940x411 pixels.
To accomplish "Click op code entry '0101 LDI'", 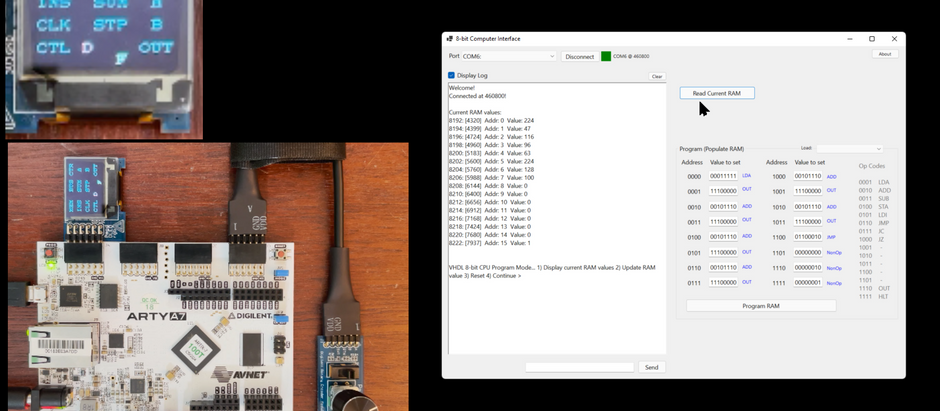I will (x=873, y=214).
